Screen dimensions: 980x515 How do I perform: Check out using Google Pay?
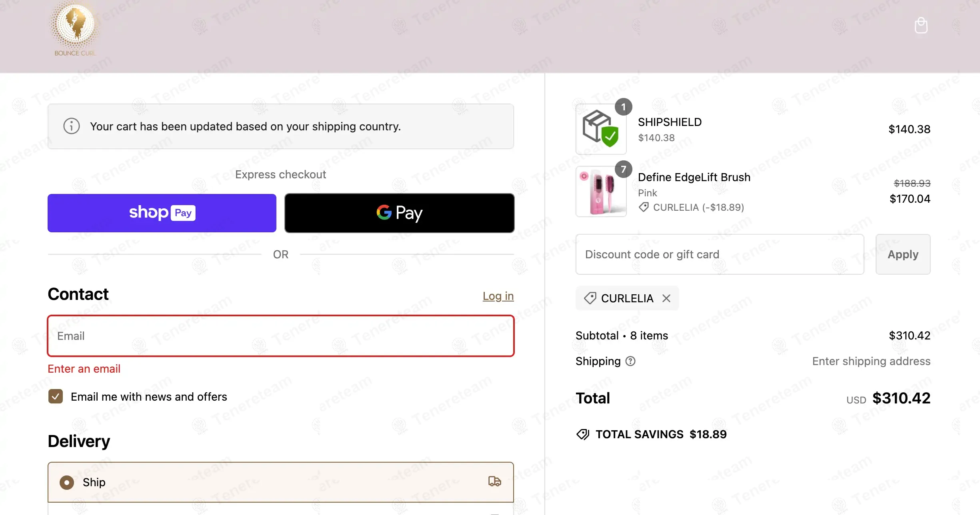(399, 213)
